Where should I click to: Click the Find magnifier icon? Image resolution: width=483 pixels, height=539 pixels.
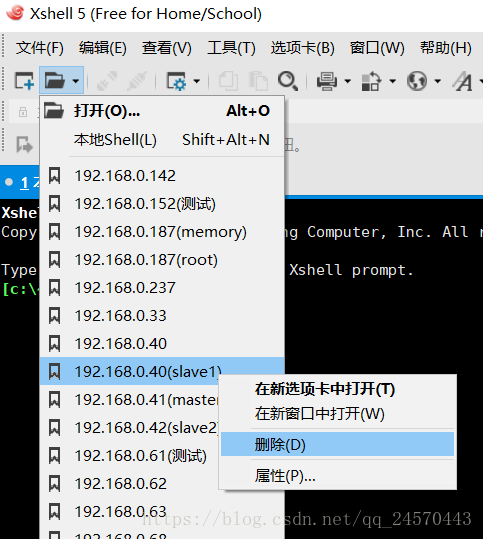point(288,81)
